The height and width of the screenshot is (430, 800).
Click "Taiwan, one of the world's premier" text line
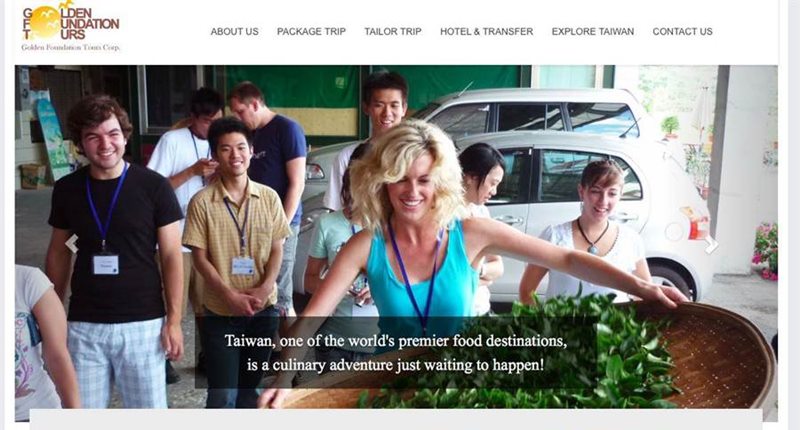coord(396,340)
